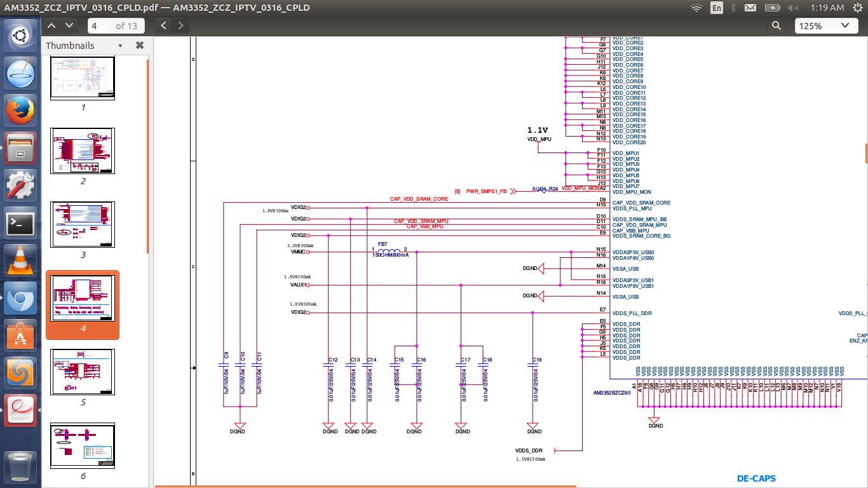The image size is (868, 488).
Task: Click the CAP_VDD_SRAM_CORE red net label
Action: tap(419, 199)
